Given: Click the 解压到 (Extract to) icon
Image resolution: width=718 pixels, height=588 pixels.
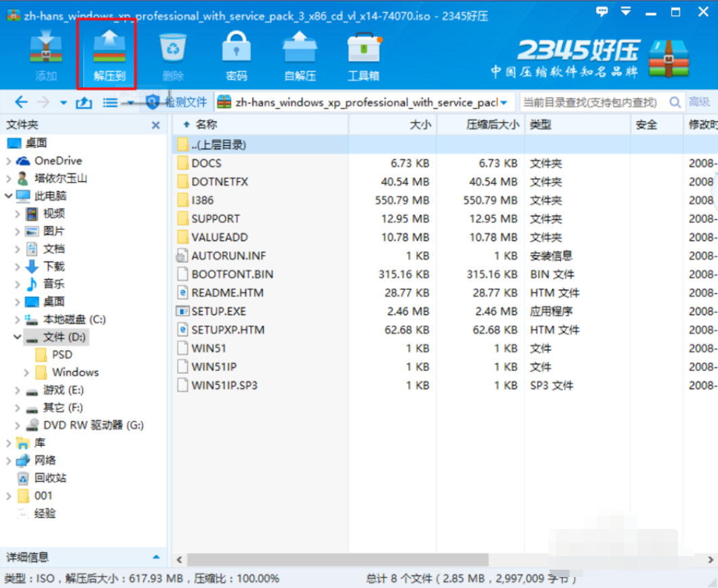Looking at the screenshot, I should point(109,55).
